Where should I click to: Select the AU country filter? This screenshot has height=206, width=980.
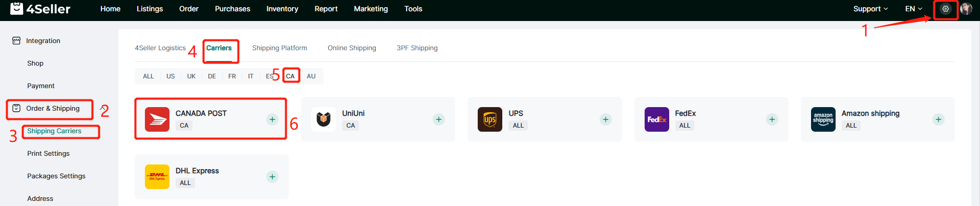[x=311, y=76]
